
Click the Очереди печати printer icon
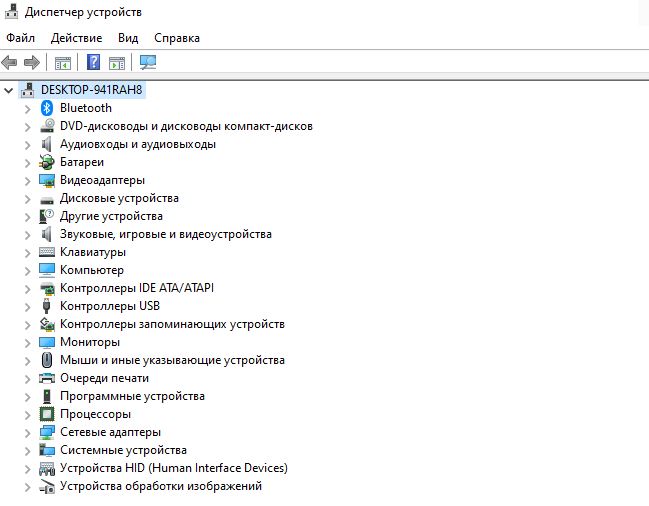(x=47, y=378)
